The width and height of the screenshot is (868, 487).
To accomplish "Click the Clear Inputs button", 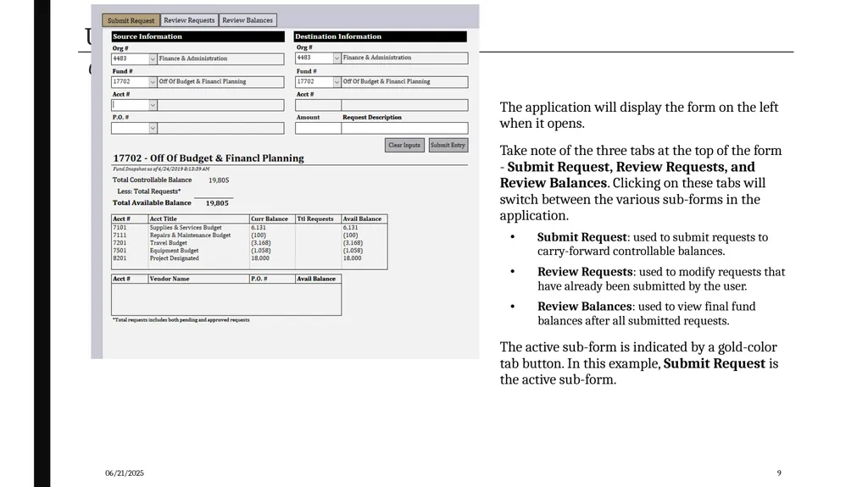I will click(404, 145).
